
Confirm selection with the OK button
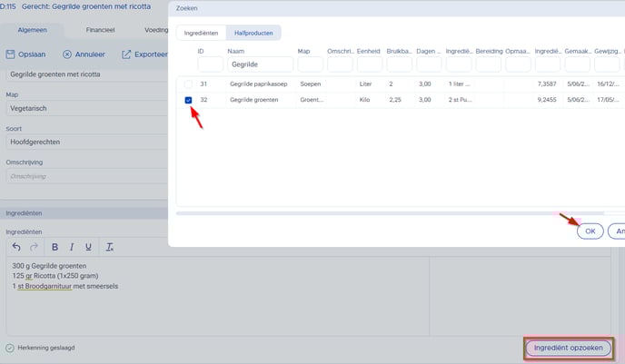590,231
